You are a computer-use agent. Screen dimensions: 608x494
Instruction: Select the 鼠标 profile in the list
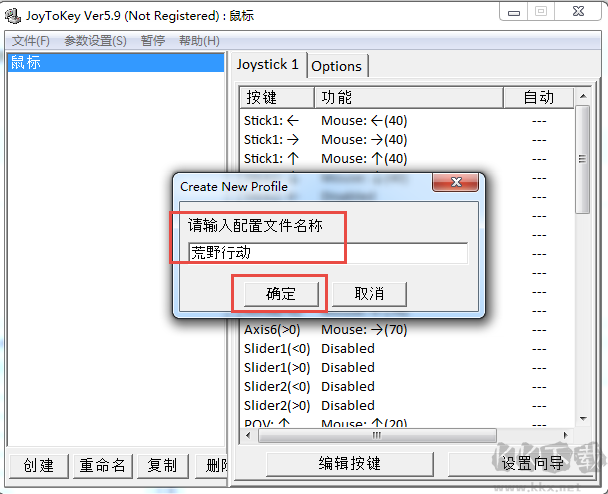click(116, 62)
